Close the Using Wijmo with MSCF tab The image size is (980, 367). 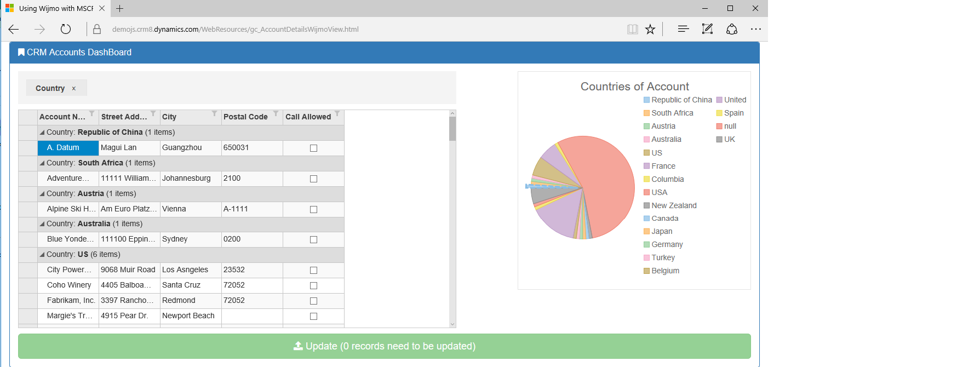(x=102, y=8)
